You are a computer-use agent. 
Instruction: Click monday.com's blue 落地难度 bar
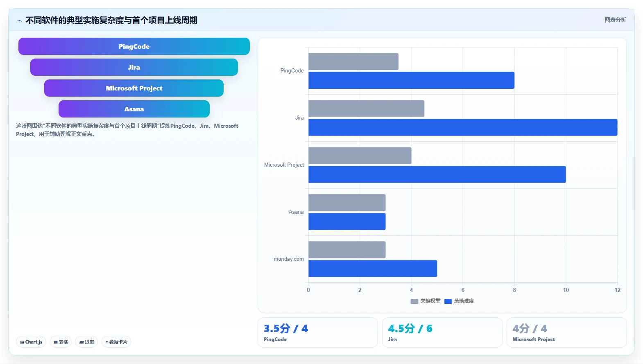[x=373, y=269]
